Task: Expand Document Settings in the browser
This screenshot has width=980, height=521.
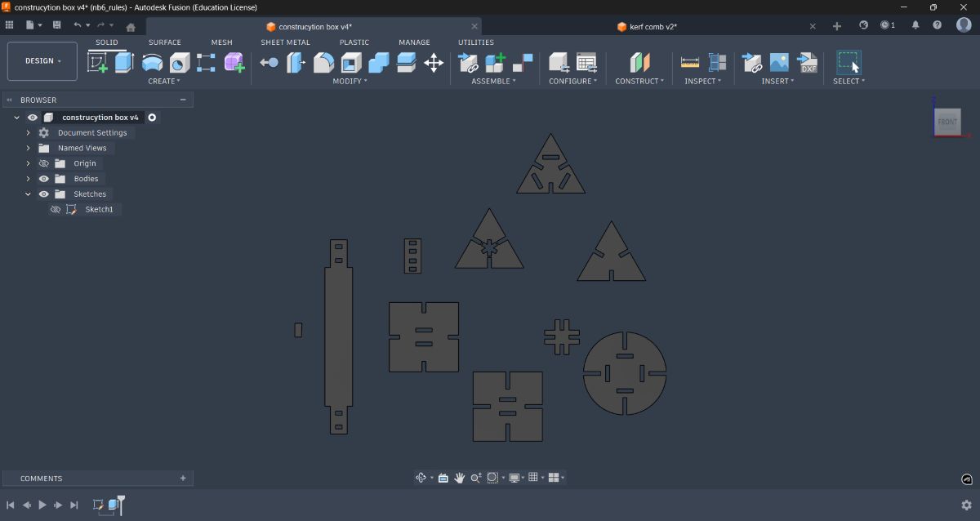Action: 27,132
